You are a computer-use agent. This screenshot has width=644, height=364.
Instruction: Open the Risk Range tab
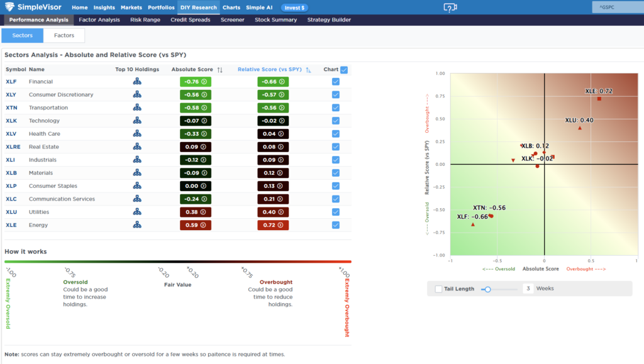[x=145, y=19]
